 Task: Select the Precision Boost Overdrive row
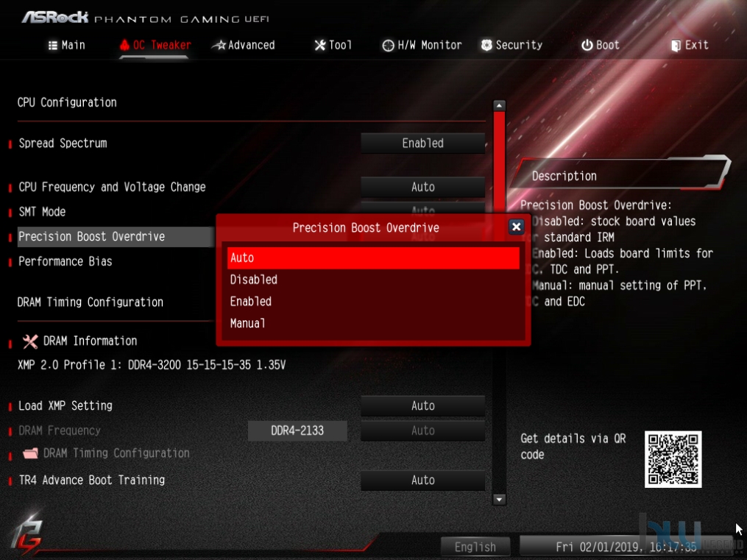click(x=116, y=237)
